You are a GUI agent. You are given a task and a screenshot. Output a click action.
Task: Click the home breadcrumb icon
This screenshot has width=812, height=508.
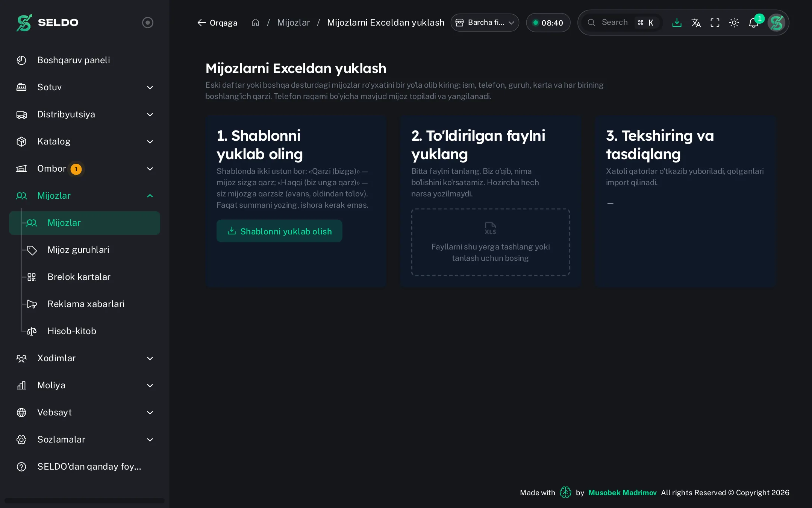point(255,23)
